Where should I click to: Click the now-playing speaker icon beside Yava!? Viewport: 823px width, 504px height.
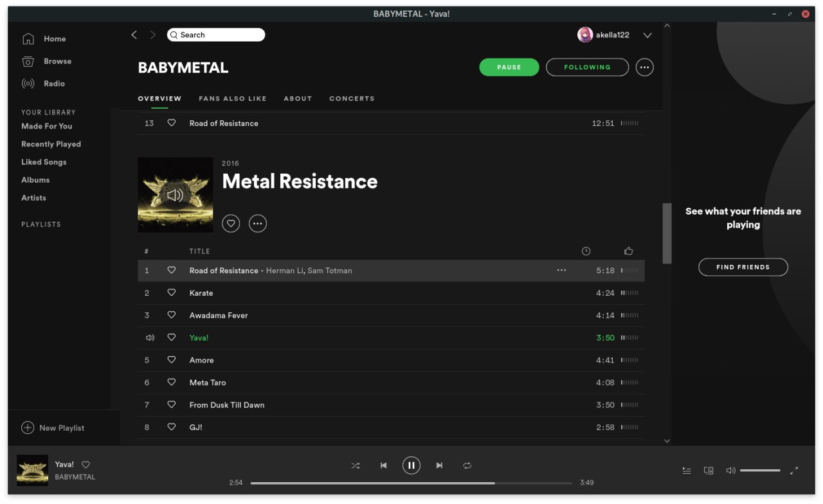click(150, 338)
